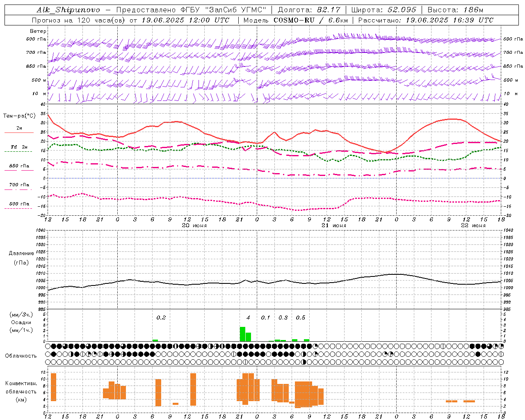Click the 'Давление' pressure panel label
This screenshot has width=525, height=420.
21,253
